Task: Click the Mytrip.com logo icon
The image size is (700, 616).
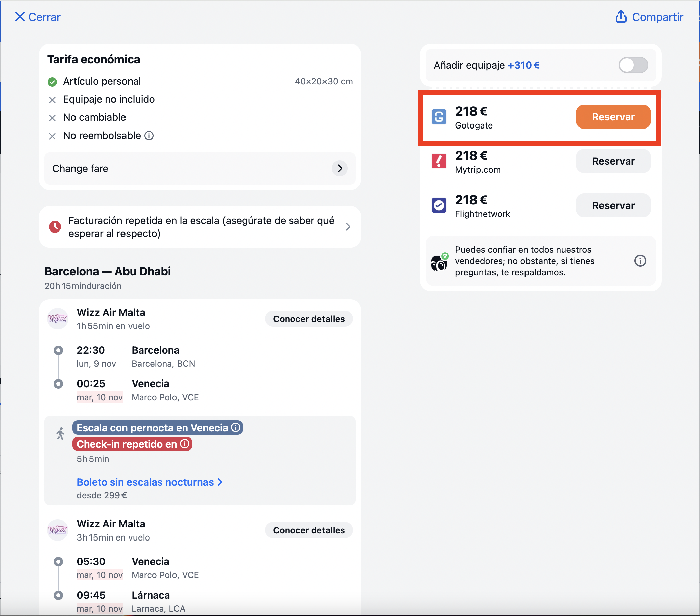Action: click(x=439, y=161)
